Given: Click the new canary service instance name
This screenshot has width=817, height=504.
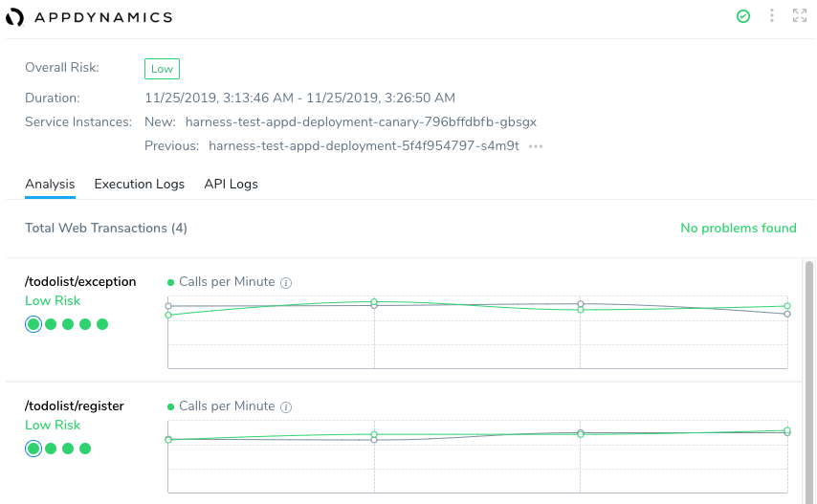Looking at the screenshot, I should point(361,121).
